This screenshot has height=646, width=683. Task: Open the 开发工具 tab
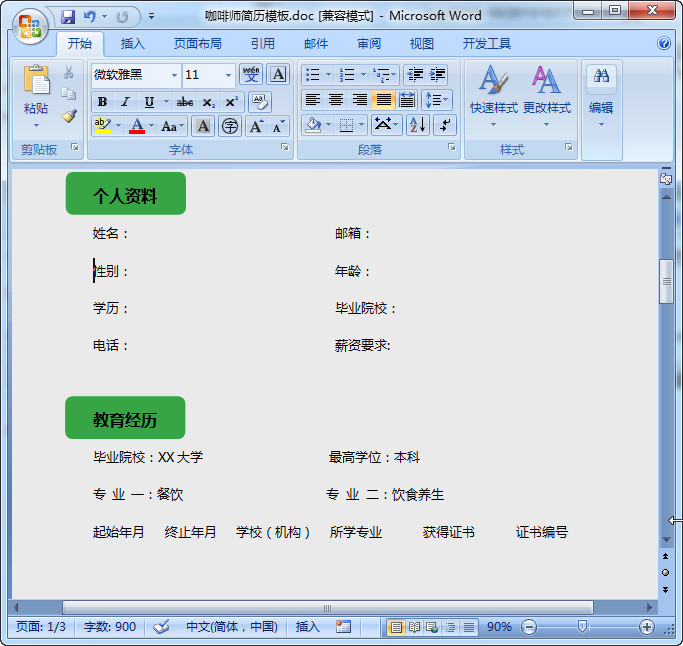pos(487,44)
